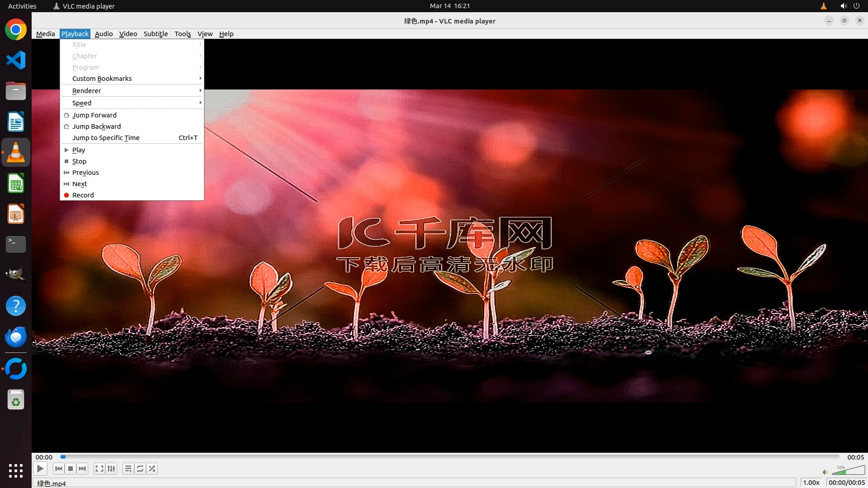Screen dimensions: 868x488
Task: Toggle the playlist view button
Action: (128, 469)
